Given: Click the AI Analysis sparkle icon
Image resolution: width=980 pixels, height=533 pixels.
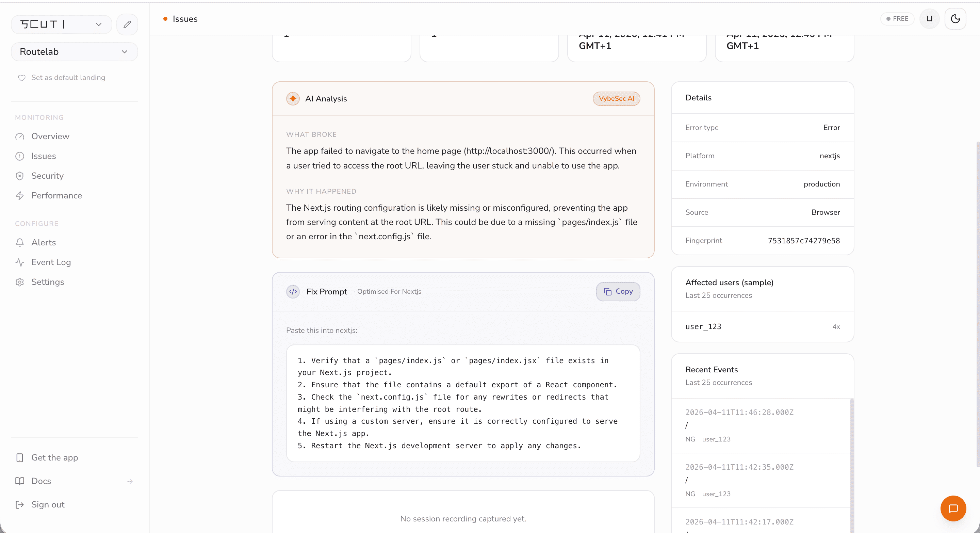Looking at the screenshot, I should click(x=293, y=99).
